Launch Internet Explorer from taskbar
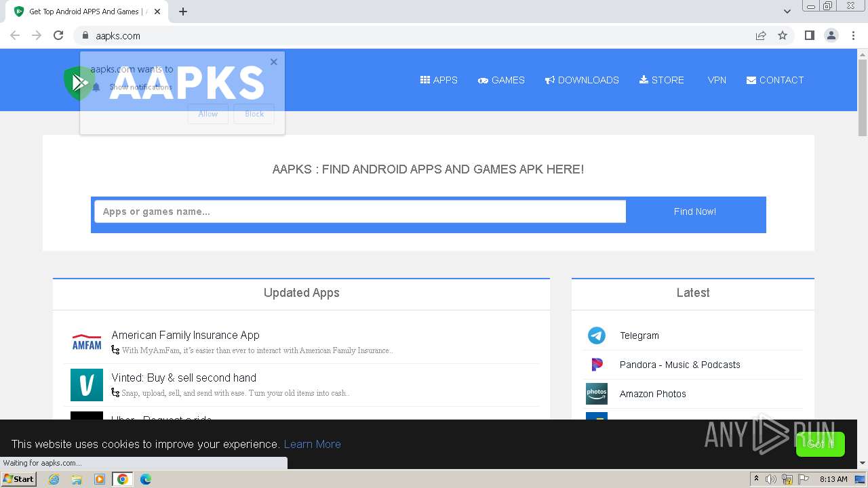Viewport: 868px width, 488px height. tap(54, 479)
